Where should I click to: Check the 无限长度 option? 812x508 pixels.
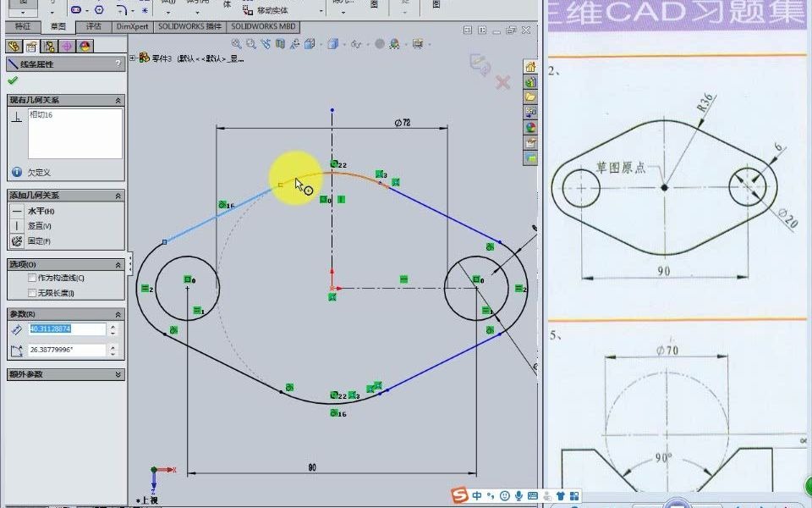tap(31, 292)
